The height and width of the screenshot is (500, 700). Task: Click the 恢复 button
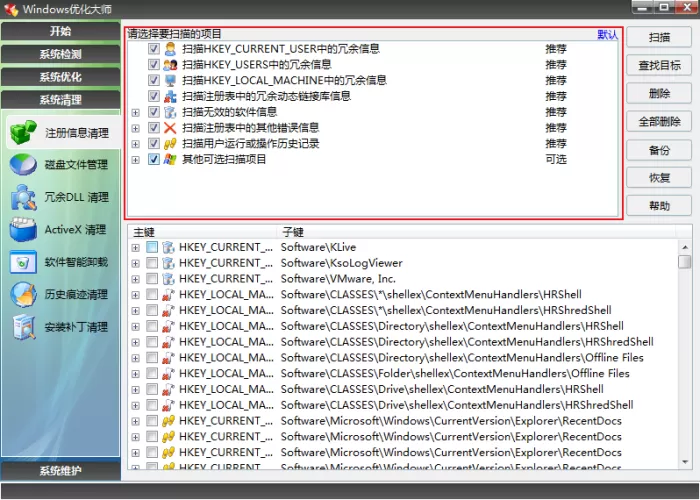pyautogui.click(x=659, y=178)
